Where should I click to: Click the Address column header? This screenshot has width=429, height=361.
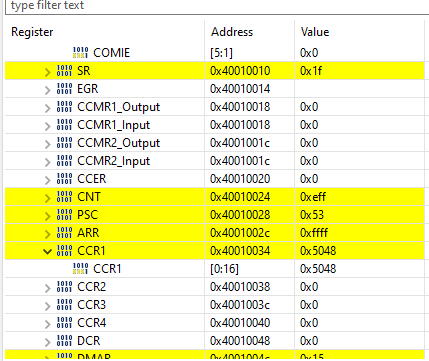coord(232,32)
